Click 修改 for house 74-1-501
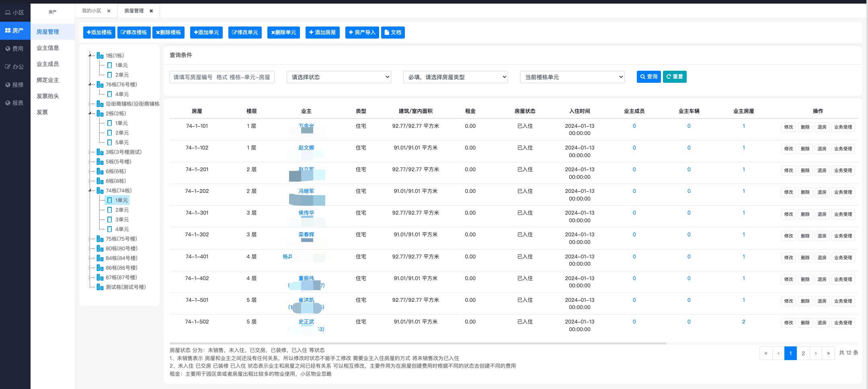 click(x=788, y=301)
